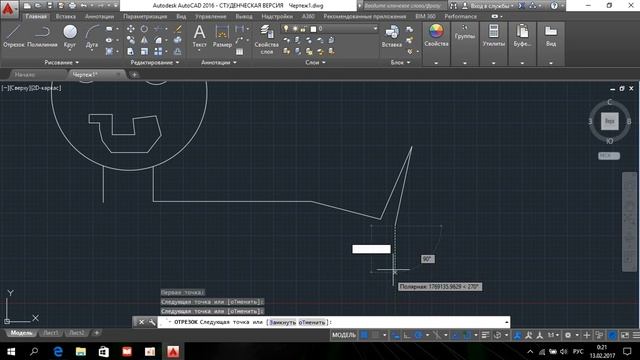Select the Дуга arc tool
This screenshot has width=640, height=360.
click(92, 36)
